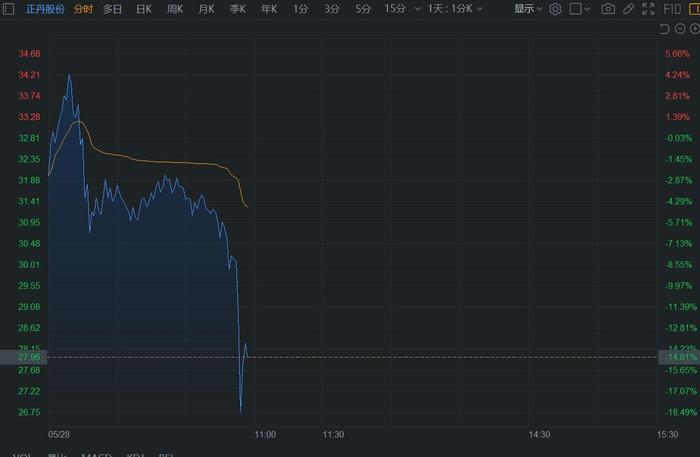Switch to the 多日 tab
The width and height of the screenshot is (700, 457).
pyautogui.click(x=112, y=9)
